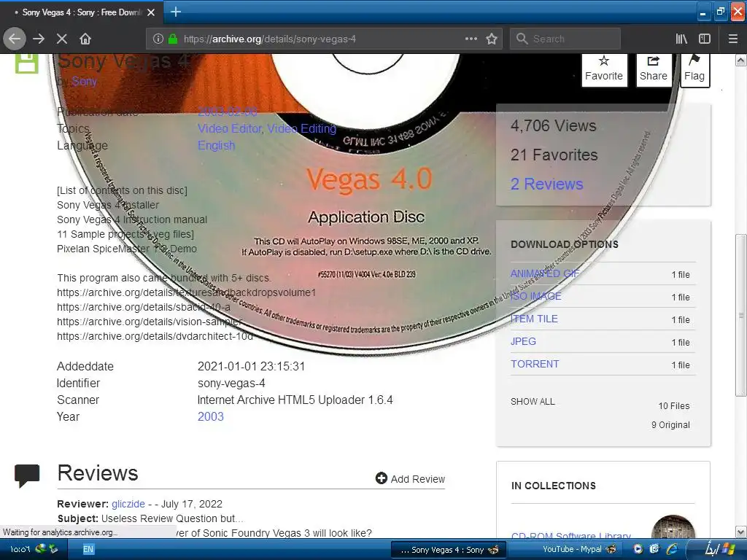Close the Sony Vegas 4 tab
Screen dimensions: 747x560
[x=151, y=12]
